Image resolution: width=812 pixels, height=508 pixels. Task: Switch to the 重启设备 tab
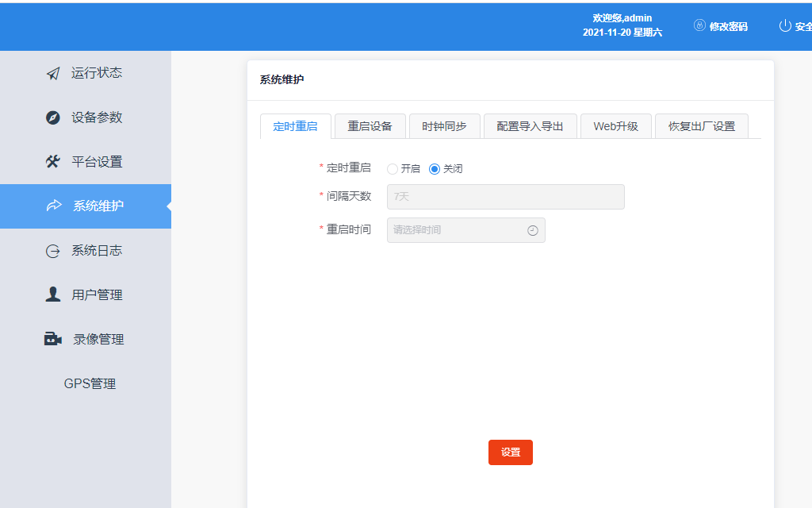click(x=368, y=125)
